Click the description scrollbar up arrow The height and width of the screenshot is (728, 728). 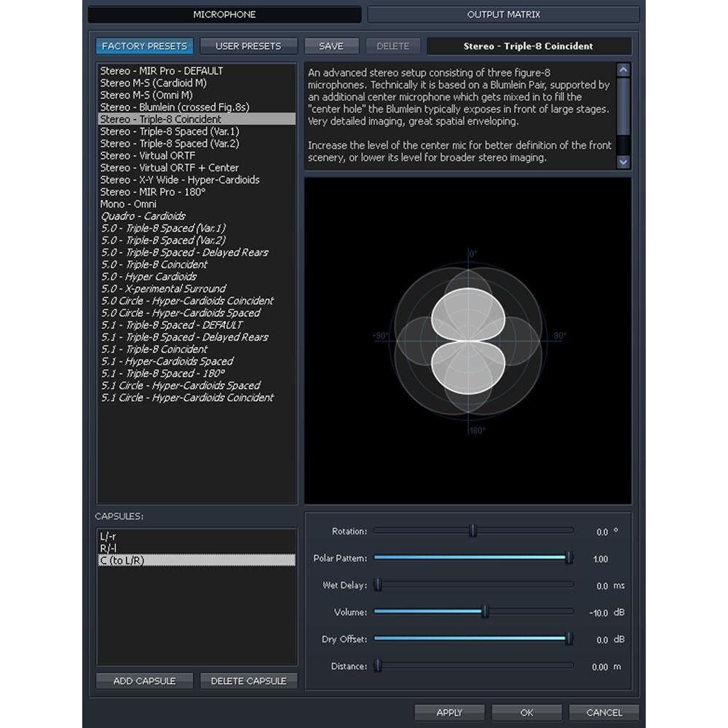(x=624, y=69)
